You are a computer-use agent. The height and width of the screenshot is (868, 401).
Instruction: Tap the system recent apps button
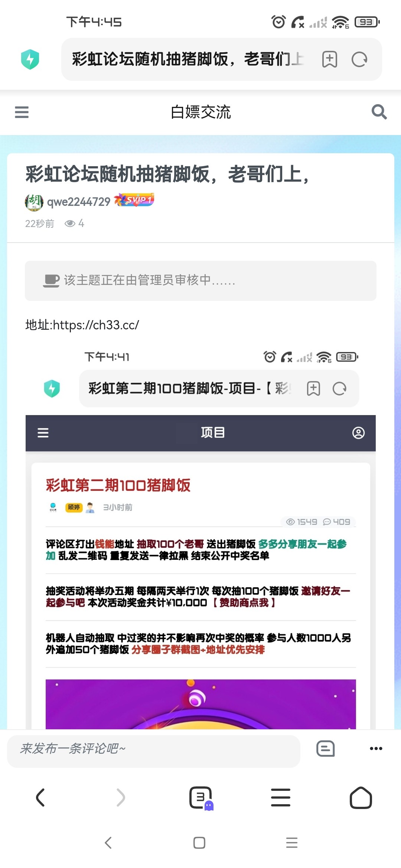tap(292, 843)
